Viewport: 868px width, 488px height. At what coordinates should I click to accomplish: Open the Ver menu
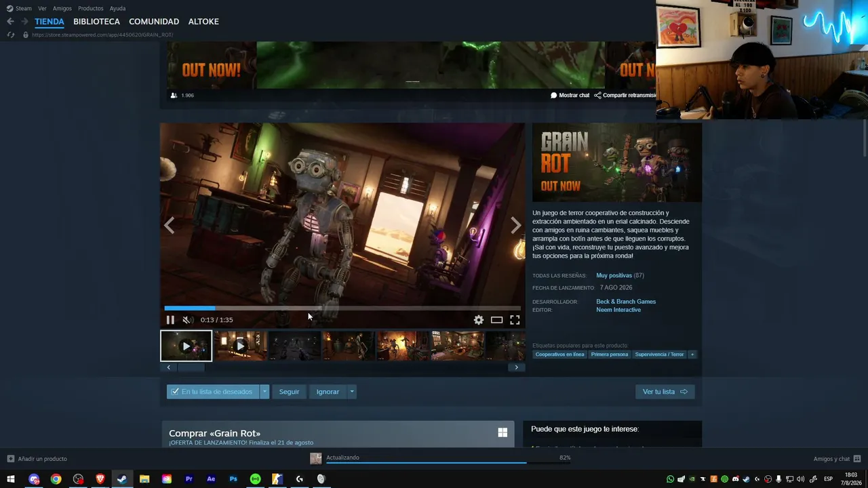(x=42, y=8)
